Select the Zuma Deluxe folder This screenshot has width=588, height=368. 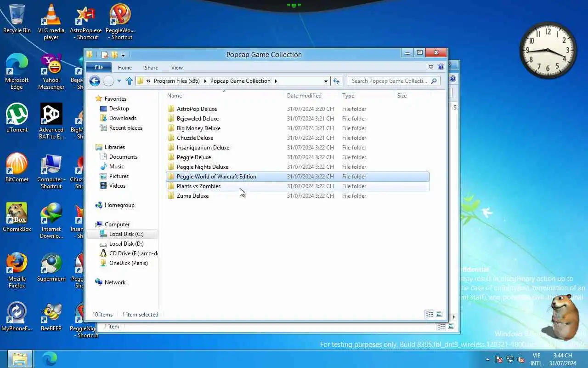(297, 196)
